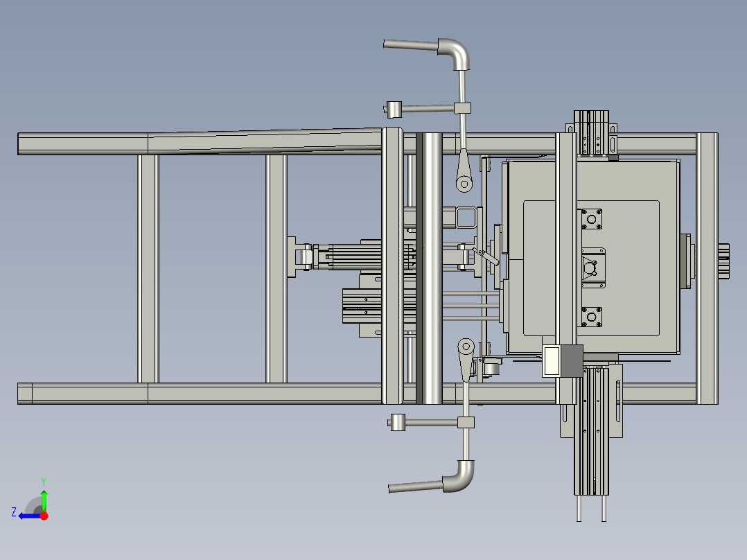Select the leftmost vertical cross-member of the frame
The width and height of the screenshot is (747, 560).
point(148,268)
